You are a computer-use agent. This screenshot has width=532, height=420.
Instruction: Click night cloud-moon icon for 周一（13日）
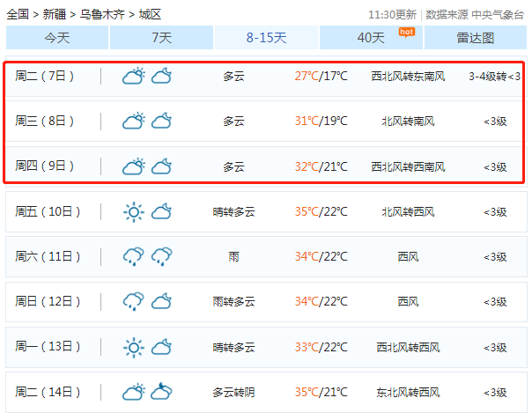[x=161, y=347]
